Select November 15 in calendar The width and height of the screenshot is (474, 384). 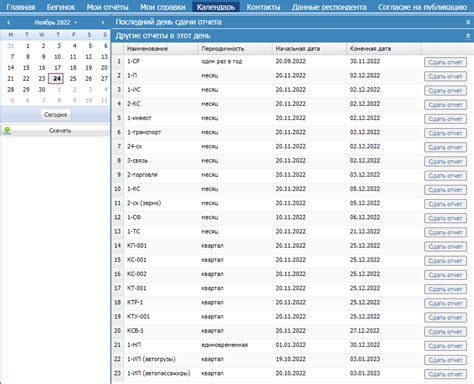[x=26, y=68]
